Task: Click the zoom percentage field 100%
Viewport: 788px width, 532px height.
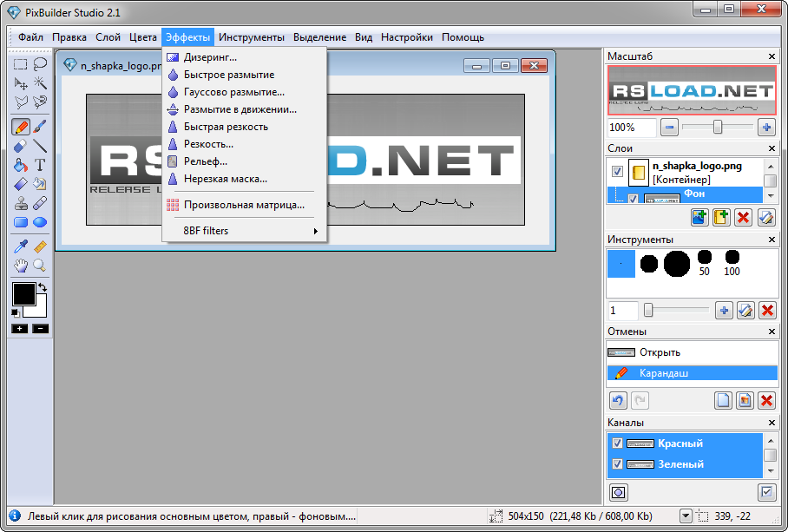Action: point(632,127)
